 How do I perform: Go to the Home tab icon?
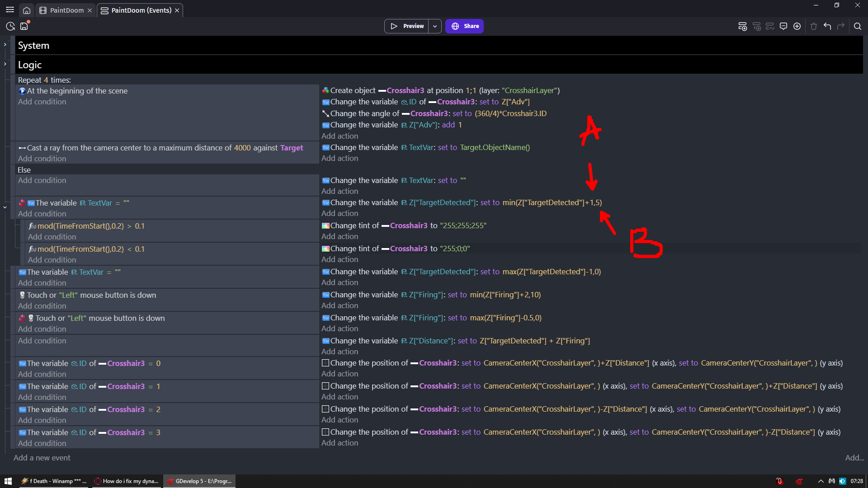point(27,10)
